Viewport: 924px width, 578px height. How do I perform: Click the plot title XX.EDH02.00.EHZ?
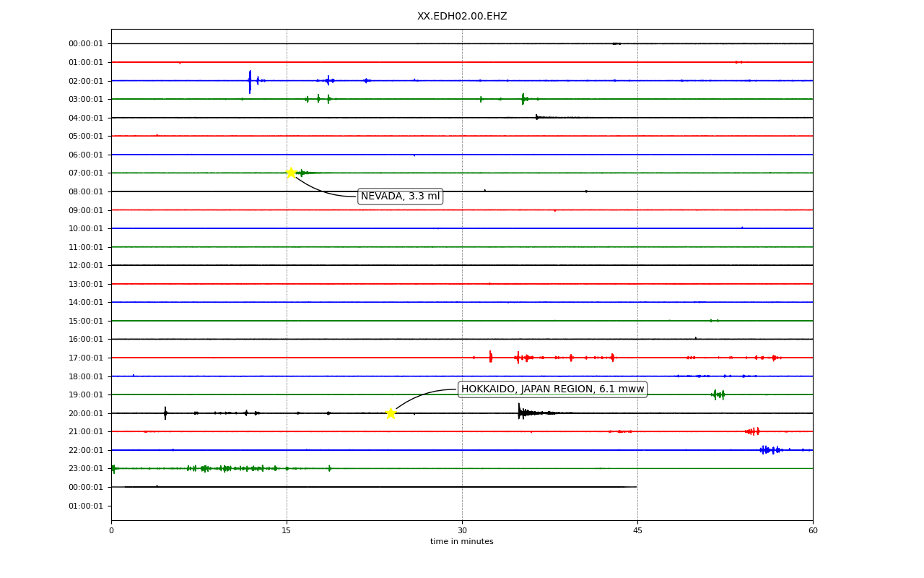tap(462, 16)
